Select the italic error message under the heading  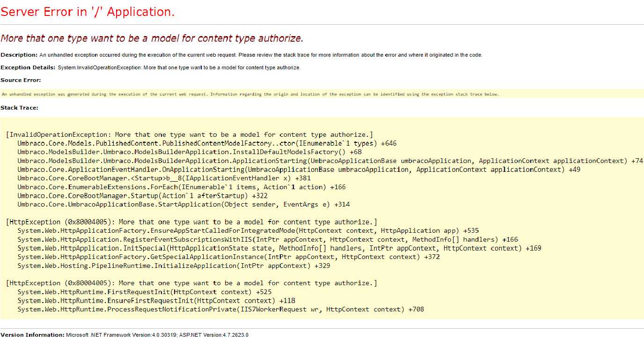coord(152,38)
